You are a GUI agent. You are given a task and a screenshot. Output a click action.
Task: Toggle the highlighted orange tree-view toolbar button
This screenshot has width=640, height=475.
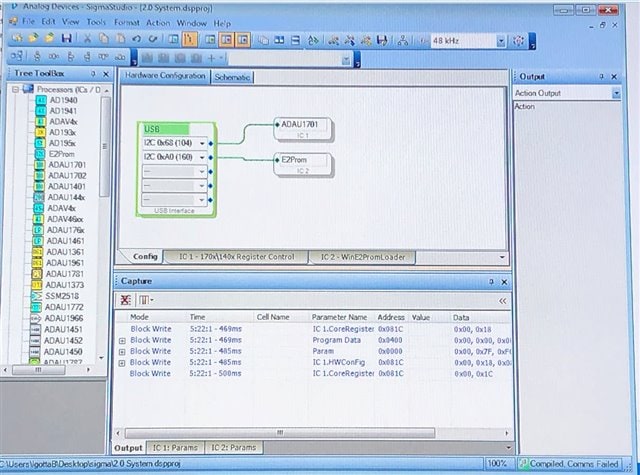(190, 40)
